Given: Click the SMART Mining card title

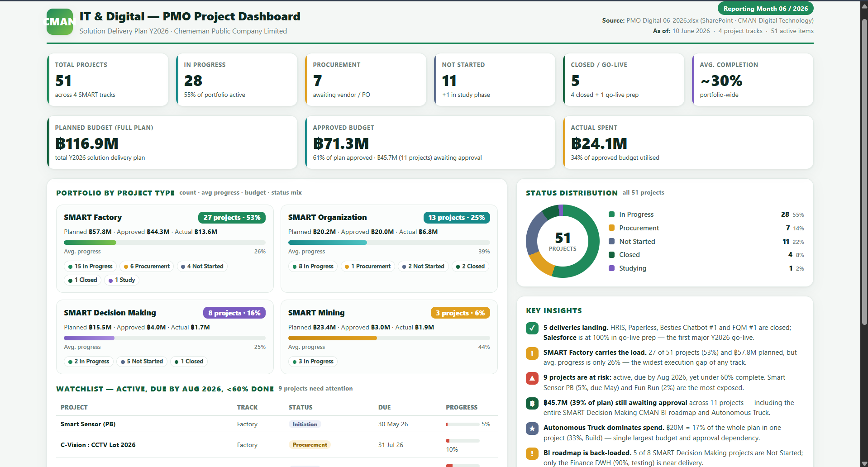Looking at the screenshot, I should (x=316, y=313).
